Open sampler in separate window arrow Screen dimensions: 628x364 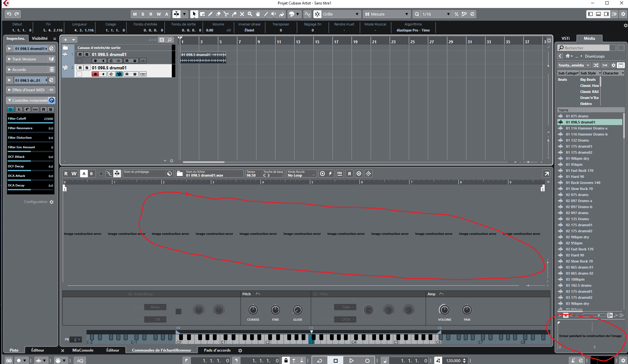547,173
